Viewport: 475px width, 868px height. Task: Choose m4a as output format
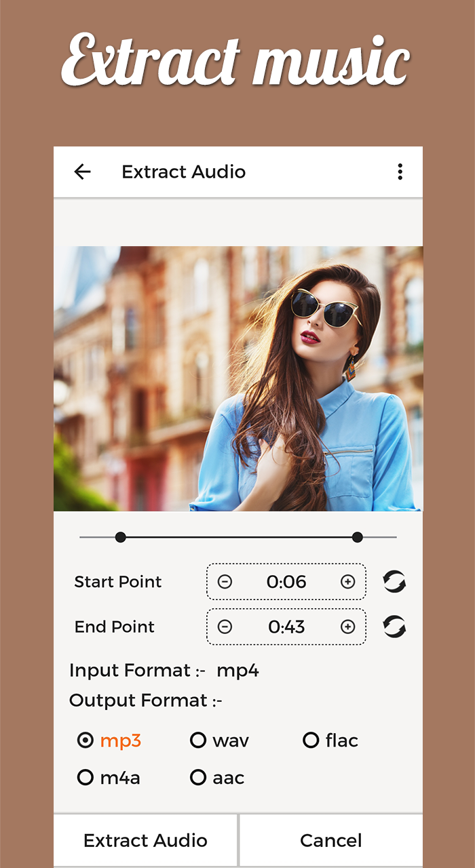click(109, 778)
